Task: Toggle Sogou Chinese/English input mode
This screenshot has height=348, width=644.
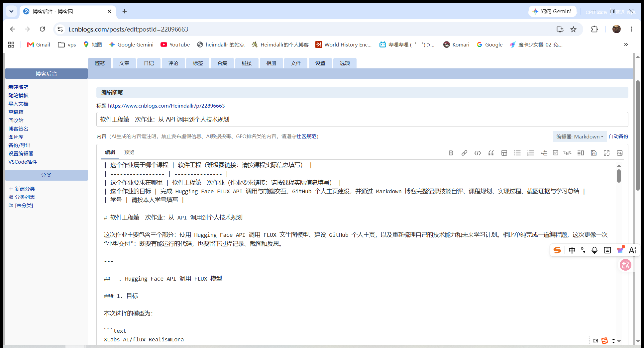Action: (x=572, y=250)
